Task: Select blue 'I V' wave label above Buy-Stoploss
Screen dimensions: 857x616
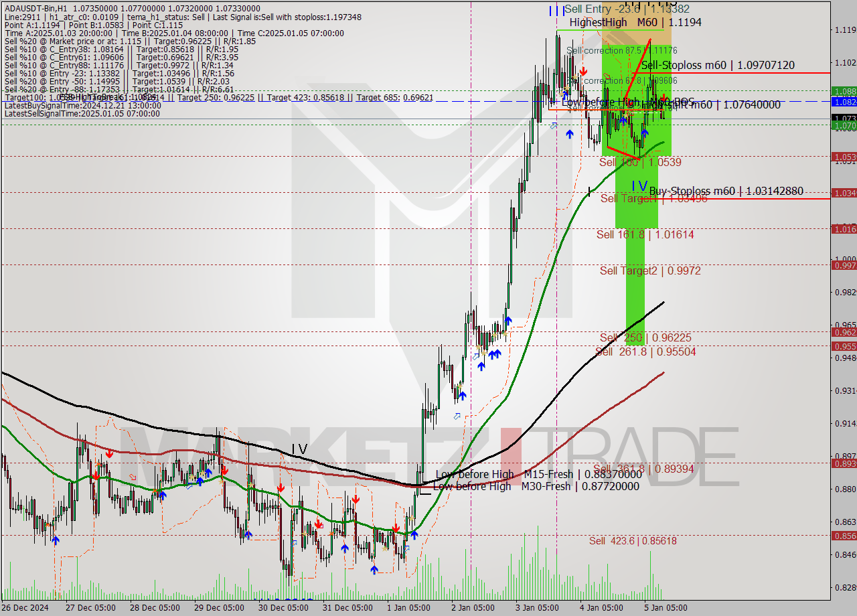Action: (639, 185)
